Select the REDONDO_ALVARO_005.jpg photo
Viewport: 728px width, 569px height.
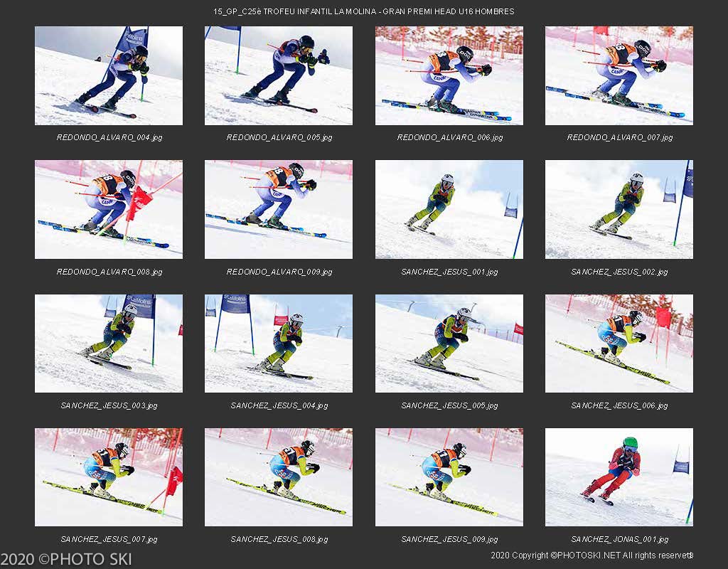pos(279,75)
